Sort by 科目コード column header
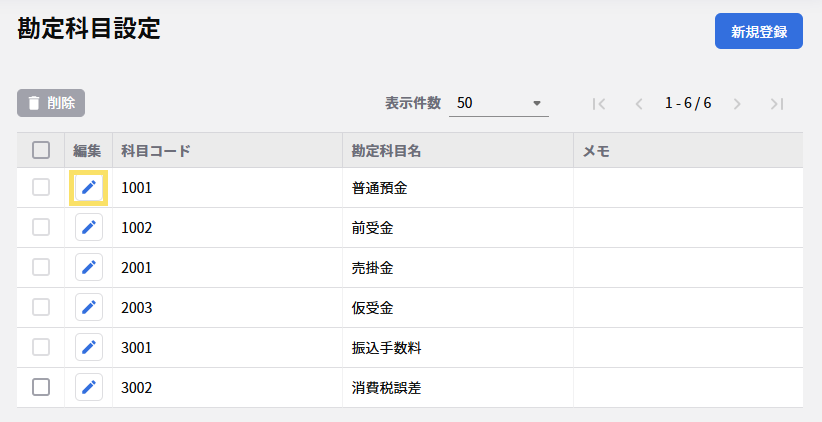Image resolution: width=822 pixels, height=422 pixels. pos(156,151)
